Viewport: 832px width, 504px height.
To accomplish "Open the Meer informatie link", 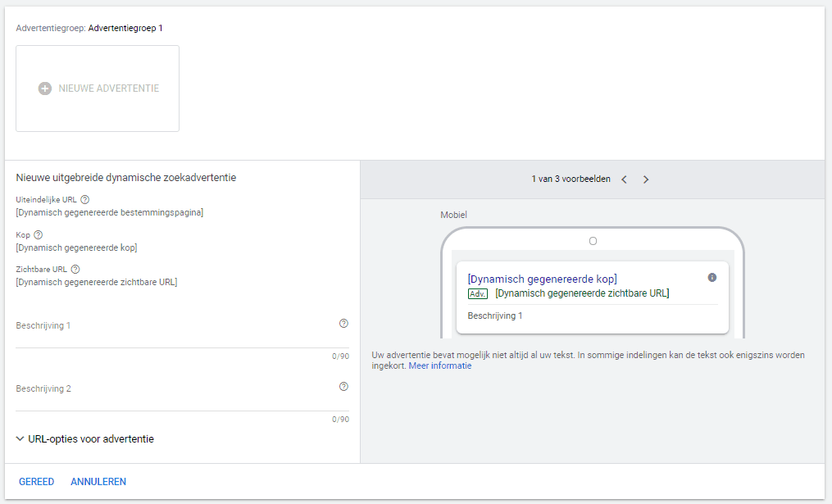I will click(x=440, y=366).
